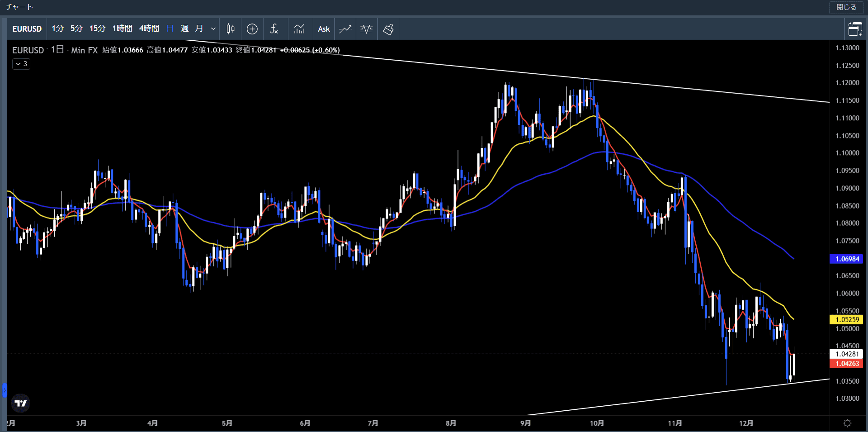This screenshot has height=432, width=868.
Task: Open the candlestick chart type selector
Action: [x=231, y=29]
